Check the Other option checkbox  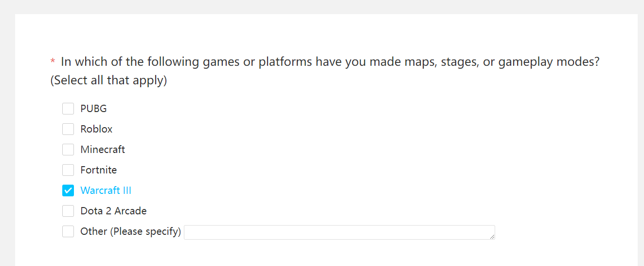click(x=68, y=231)
